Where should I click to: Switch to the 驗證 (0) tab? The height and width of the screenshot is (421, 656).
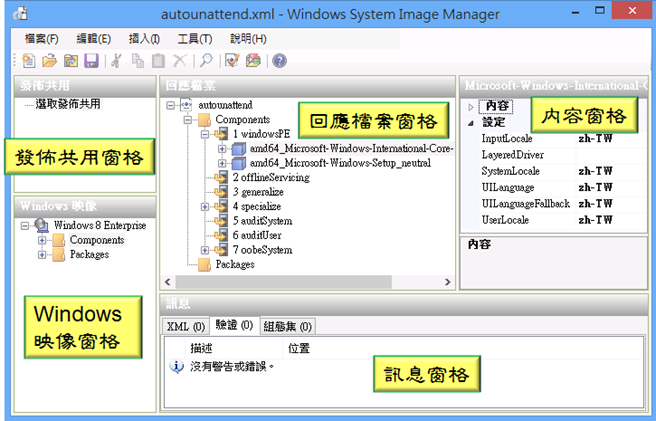[234, 325]
